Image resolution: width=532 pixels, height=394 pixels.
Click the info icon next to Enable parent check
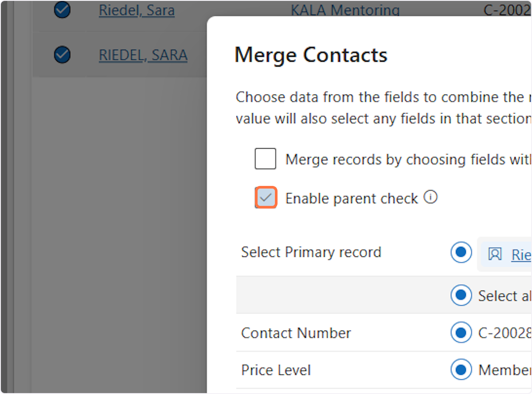[x=430, y=197]
